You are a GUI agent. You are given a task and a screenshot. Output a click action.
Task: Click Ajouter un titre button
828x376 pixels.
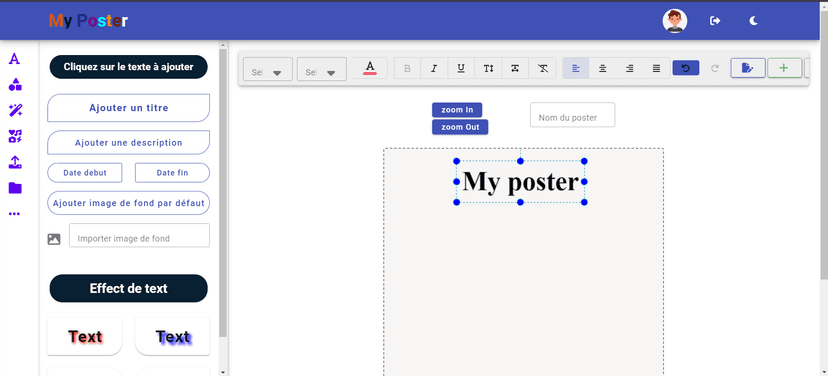[x=128, y=108]
